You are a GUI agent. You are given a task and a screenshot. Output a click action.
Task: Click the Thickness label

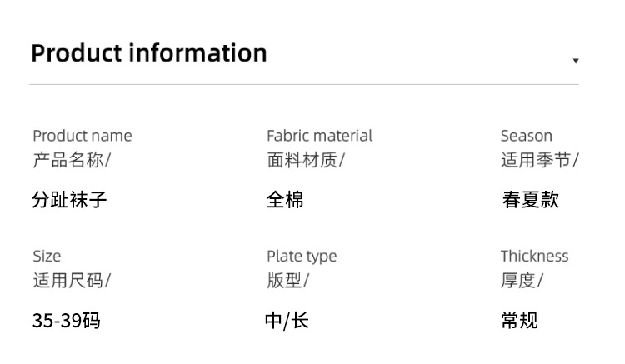click(x=534, y=257)
